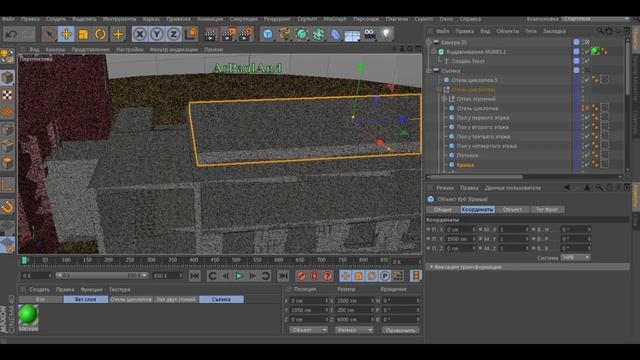Select the Live Selection arrow tool
Viewport: 640px width, 360px height.
click(49, 34)
